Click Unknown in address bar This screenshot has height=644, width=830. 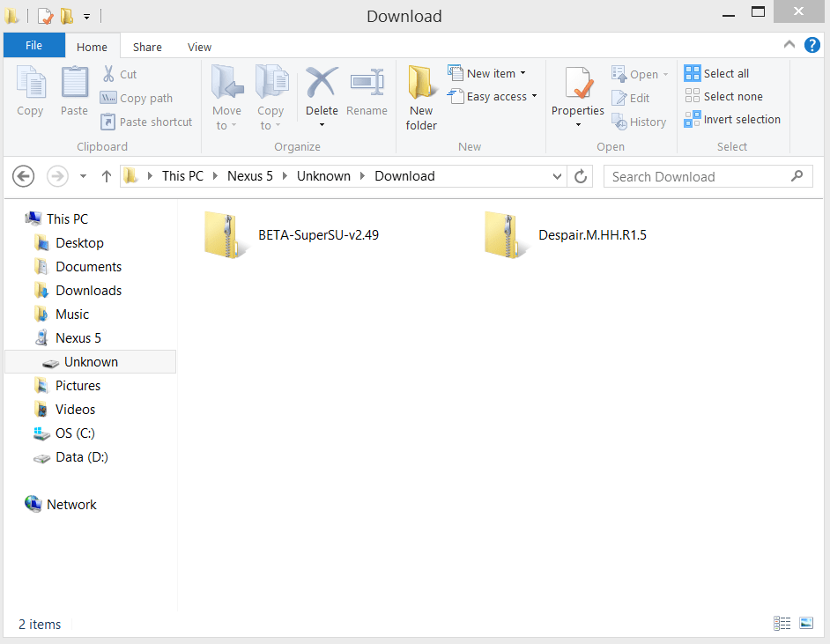pyautogui.click(x=323, y=176)
